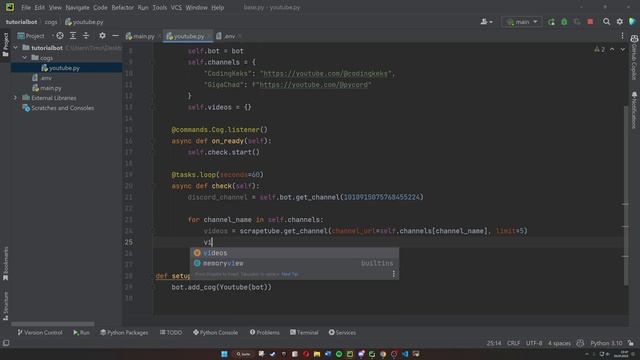The height and width of the screenshot is (360, 640).
Task: Click the CRLF line separator entry
Action: click(513, 343)
